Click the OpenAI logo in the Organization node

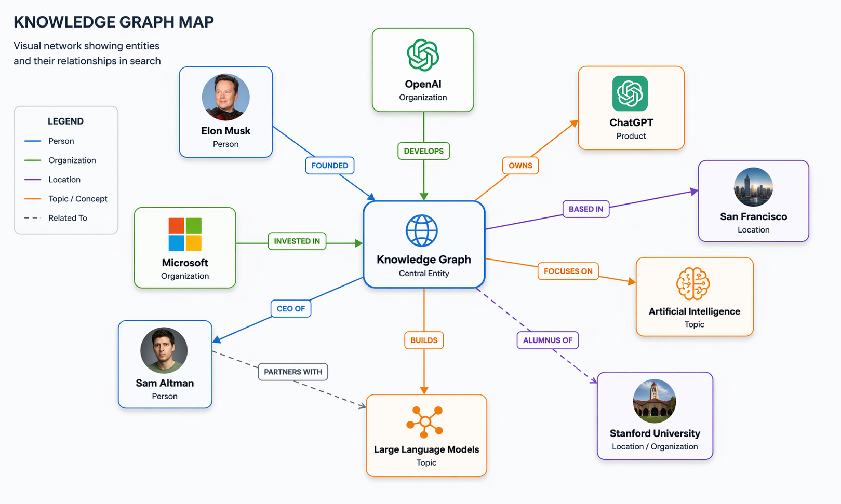pos(423,55)
